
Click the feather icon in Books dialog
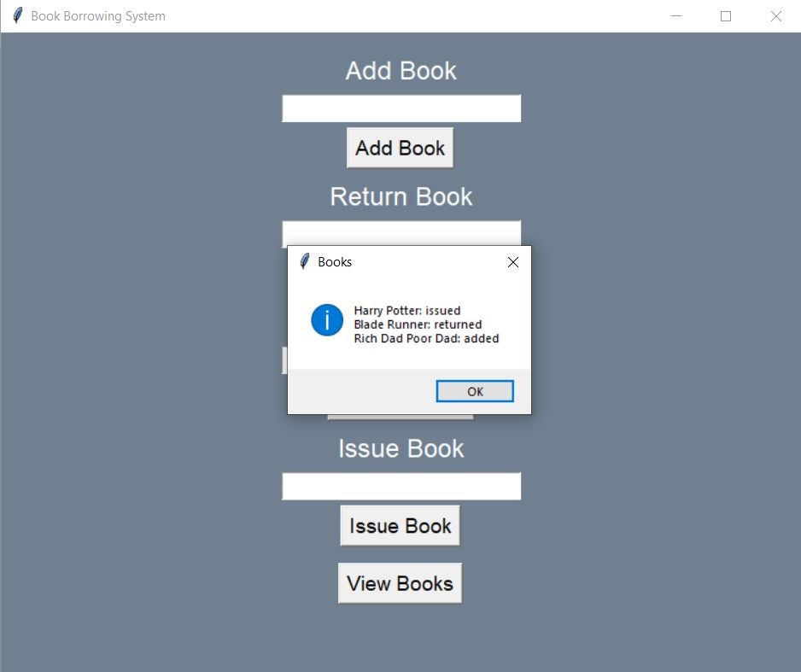(x=304, y=262)
